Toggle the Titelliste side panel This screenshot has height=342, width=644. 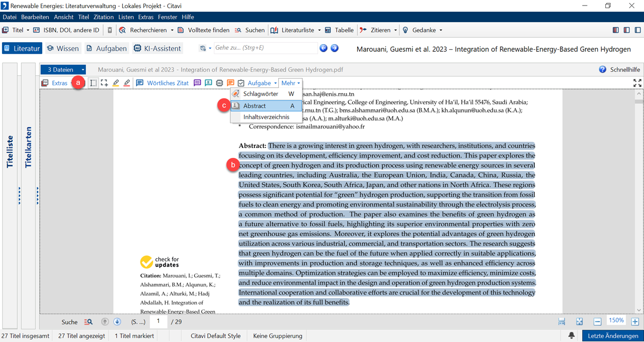click(x=10, y=151)
